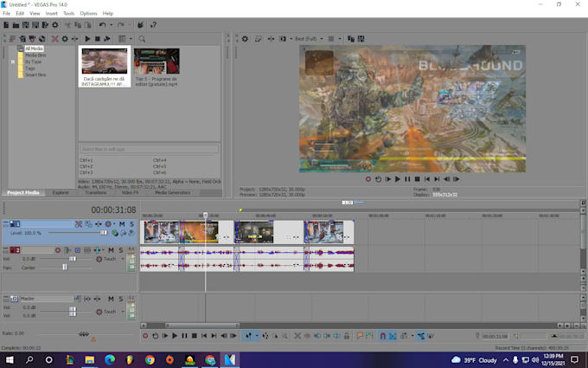
Task: Click the What's This help icon
Action: click(x=153, y=25)
